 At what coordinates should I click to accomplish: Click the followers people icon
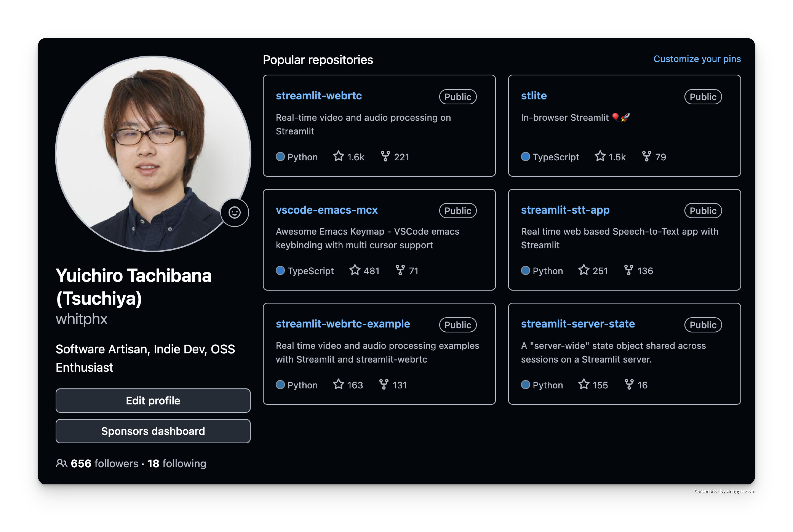pyautogui.click(x=62, y=463)
